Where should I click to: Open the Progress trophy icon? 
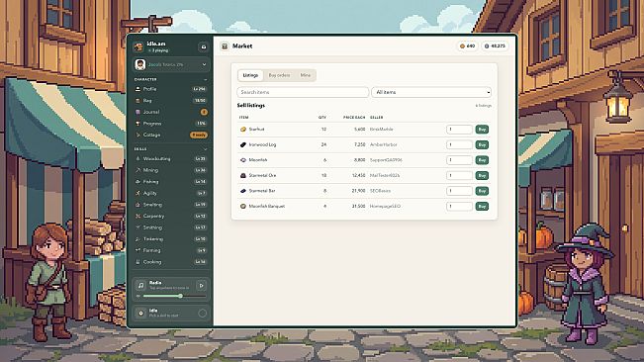[138, 123]
